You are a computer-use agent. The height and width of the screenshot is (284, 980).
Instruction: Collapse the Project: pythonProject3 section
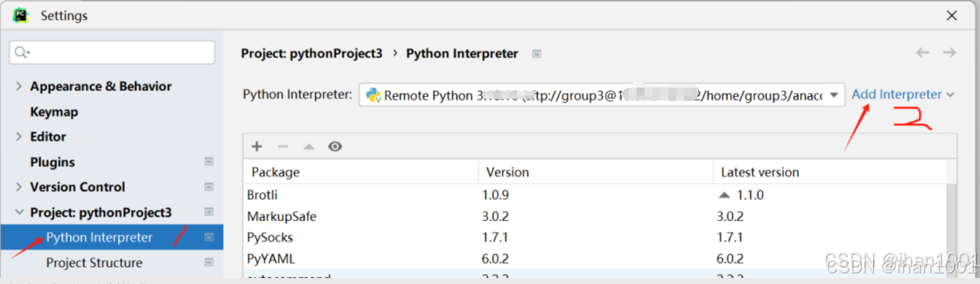[x=19, y=212]
